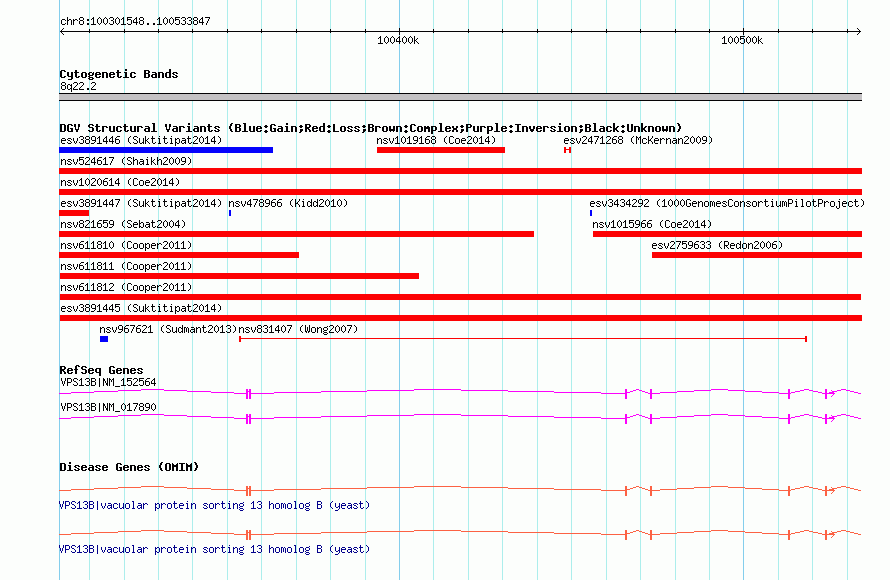Viewport: 890px width, 580px height.
Task: Click the ruler's left arrow end
Action: [x=62, y=31]
